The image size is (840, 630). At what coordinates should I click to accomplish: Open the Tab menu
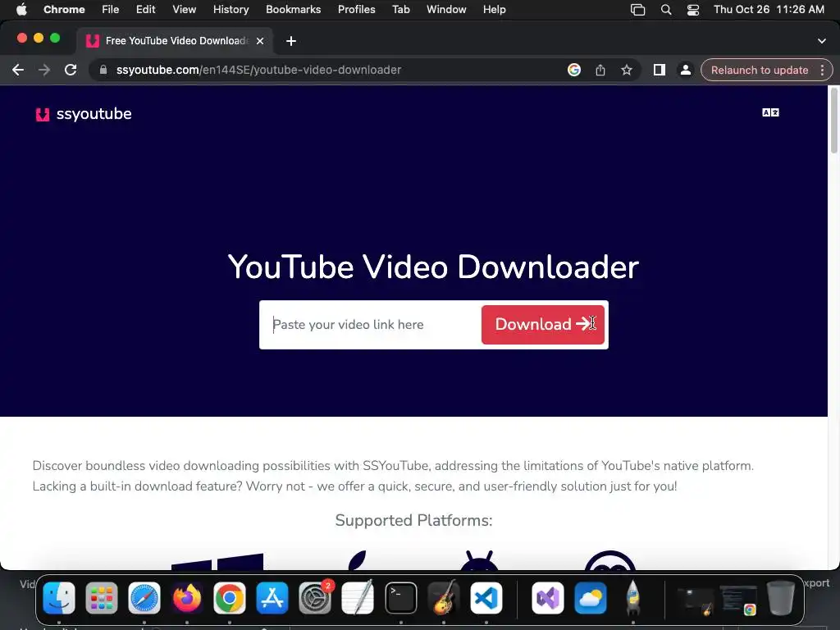point(401,10)
